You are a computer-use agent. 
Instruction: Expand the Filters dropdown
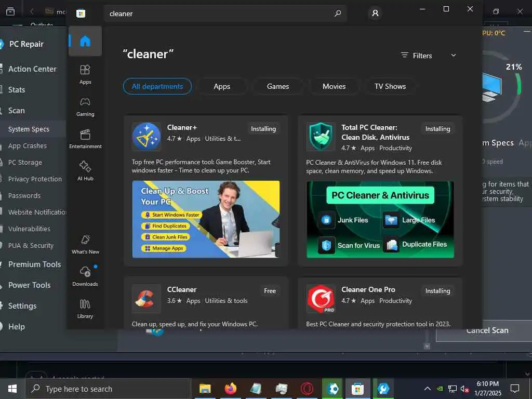pos(429,56)
